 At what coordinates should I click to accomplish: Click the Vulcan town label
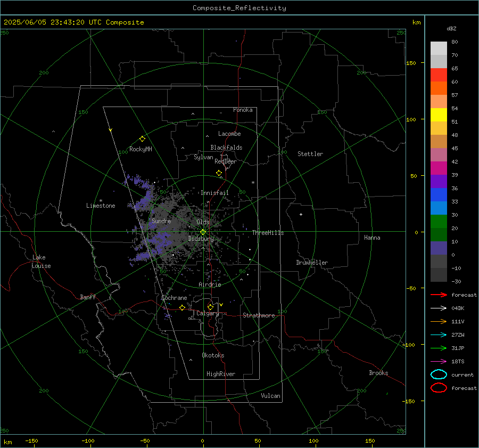point(271,396)
